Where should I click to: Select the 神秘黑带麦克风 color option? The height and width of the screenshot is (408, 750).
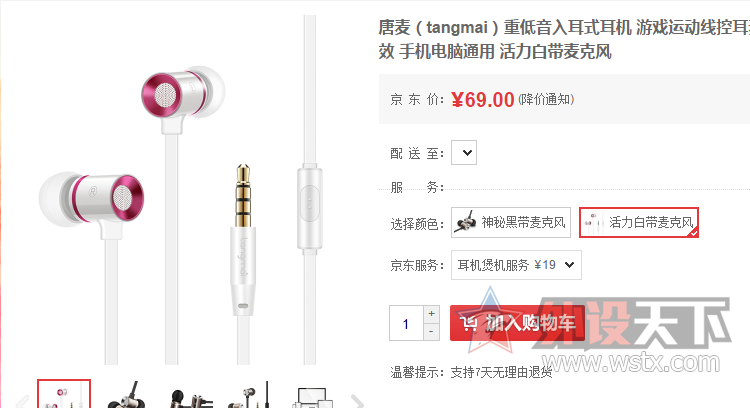(x=511, y=222)
